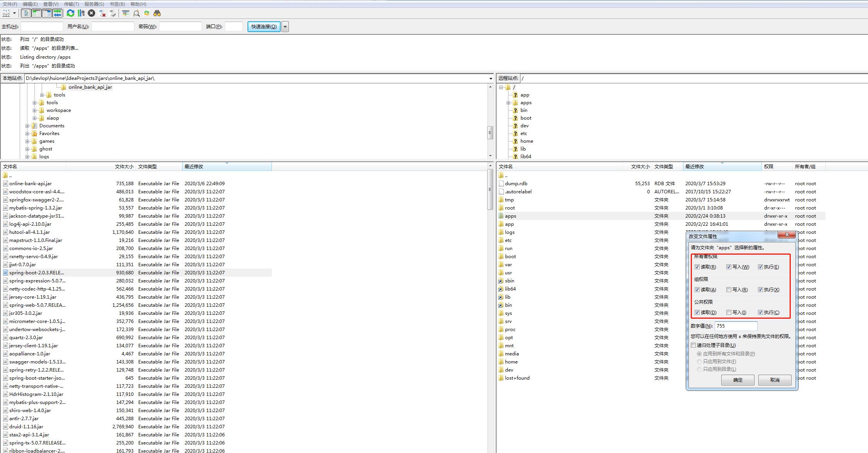Refresh the directory listings

(70, 13)
